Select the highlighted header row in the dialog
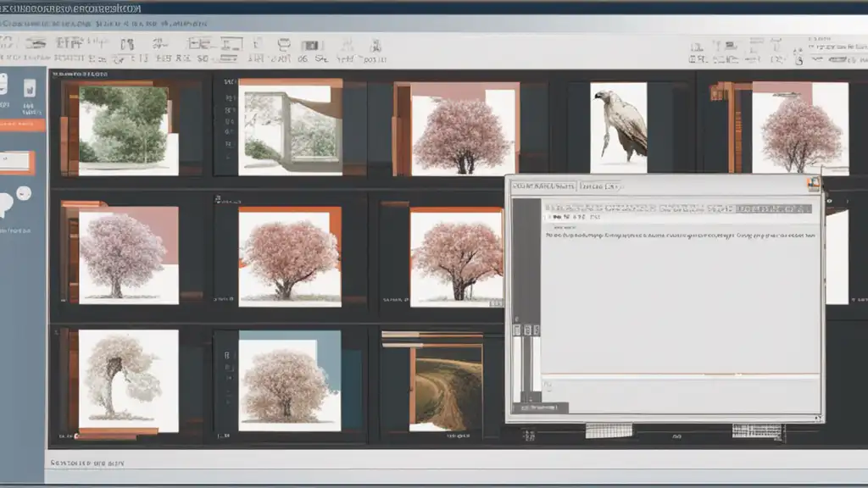The image size is (868, 488). point(676,208)
